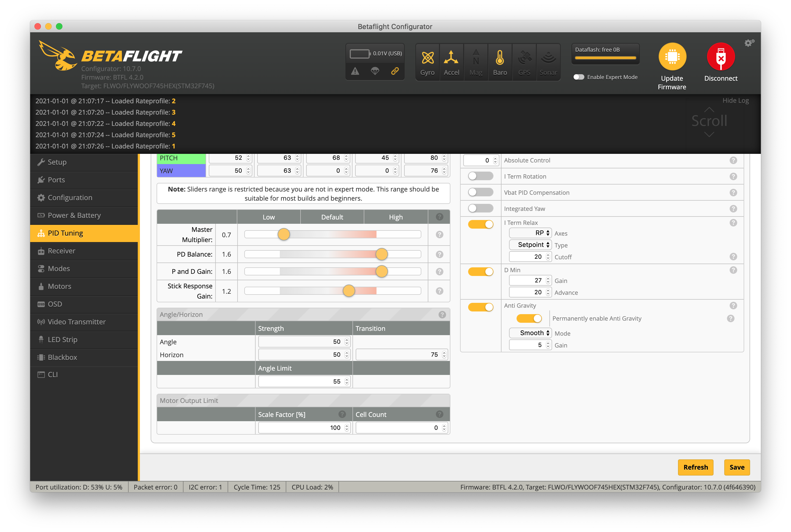Click the help icon beside I Term Relax Cutoff
The height and width of the screenshot is (532, 791).
733,257
